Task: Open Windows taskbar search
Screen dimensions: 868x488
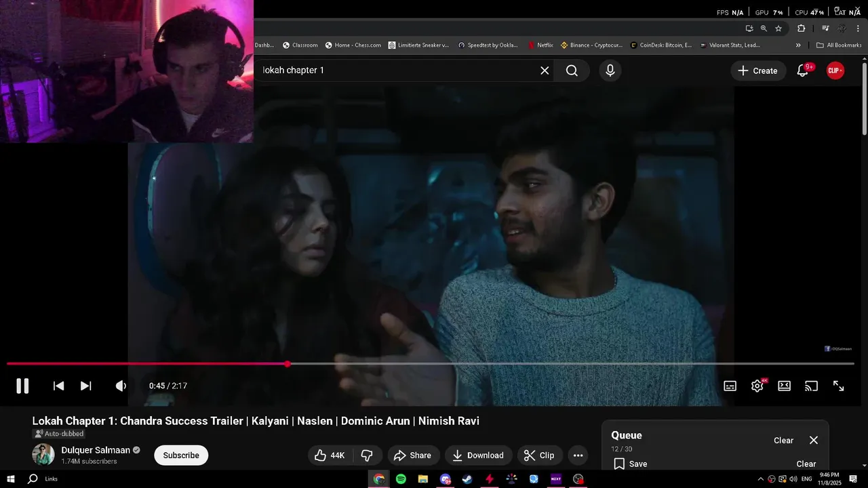Action: tap(33, 479)
